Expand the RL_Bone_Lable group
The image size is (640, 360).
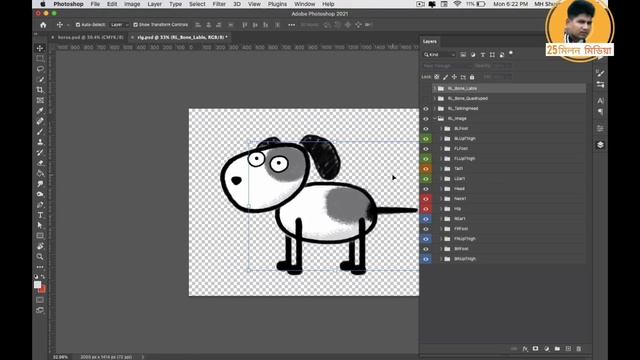pos(435,88)
